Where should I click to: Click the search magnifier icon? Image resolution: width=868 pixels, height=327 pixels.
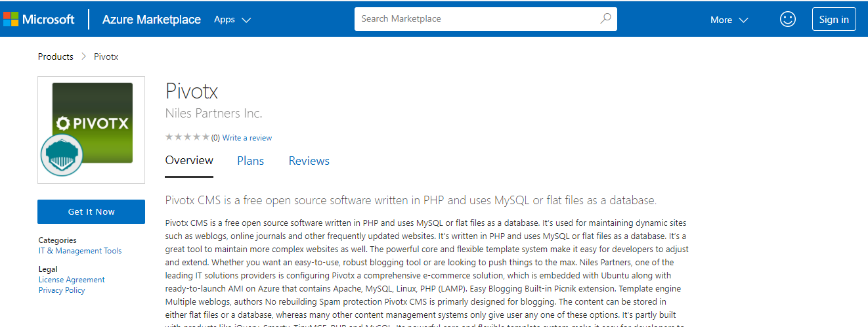coord(605,18)
